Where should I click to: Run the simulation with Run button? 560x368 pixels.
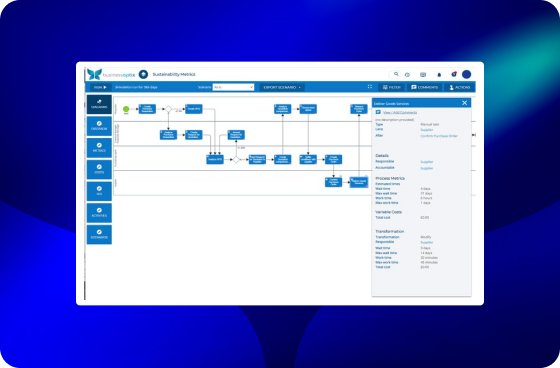100,87
